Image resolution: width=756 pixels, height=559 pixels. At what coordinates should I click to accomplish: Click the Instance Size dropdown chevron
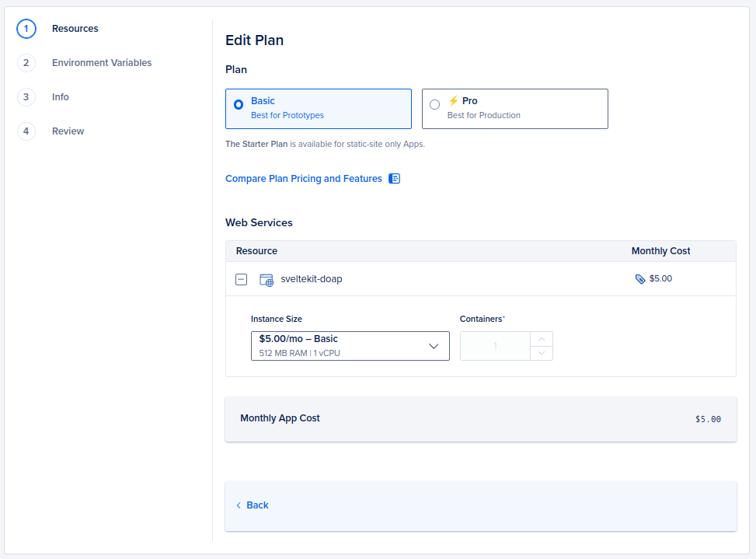coord(434,346)
